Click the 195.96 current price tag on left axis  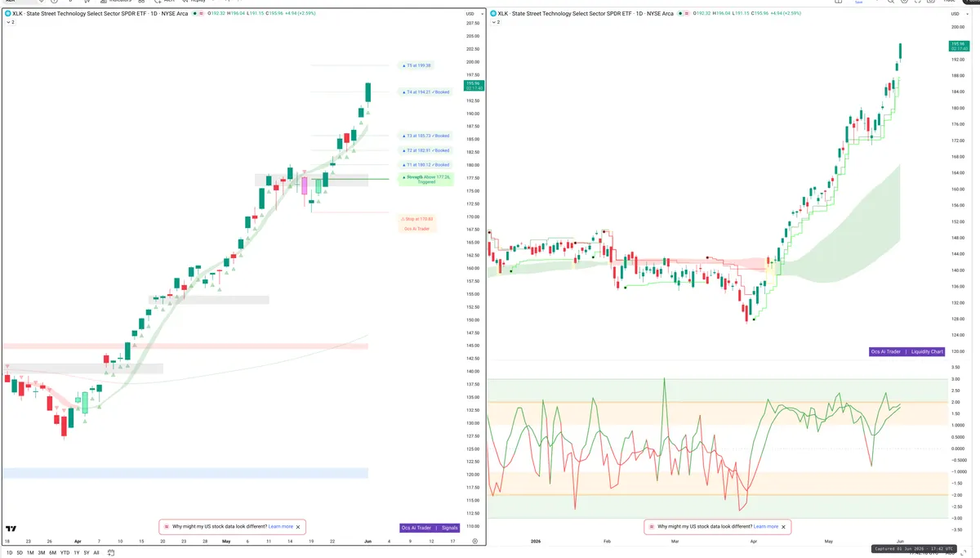click(x=474, y=86)
